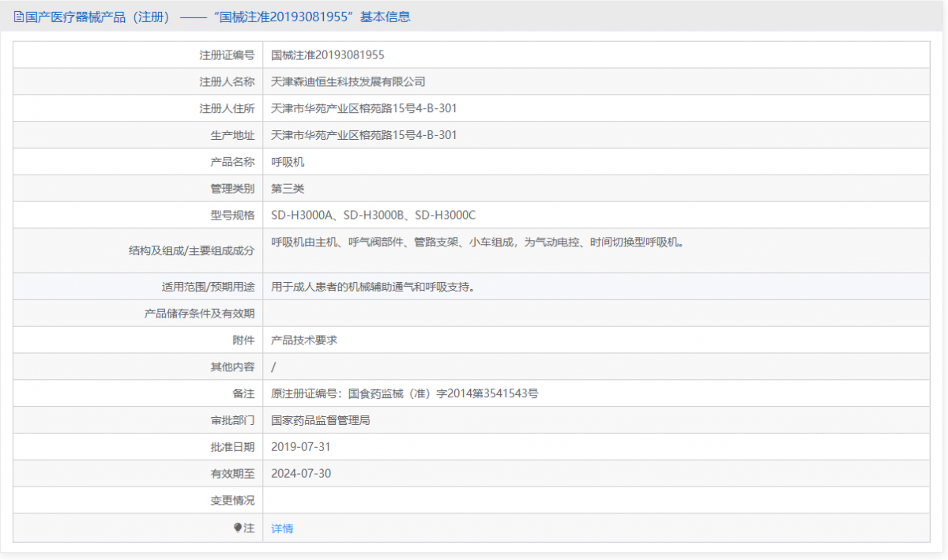
Task: Open the 详情 details link
Action: tap(281, 528)
